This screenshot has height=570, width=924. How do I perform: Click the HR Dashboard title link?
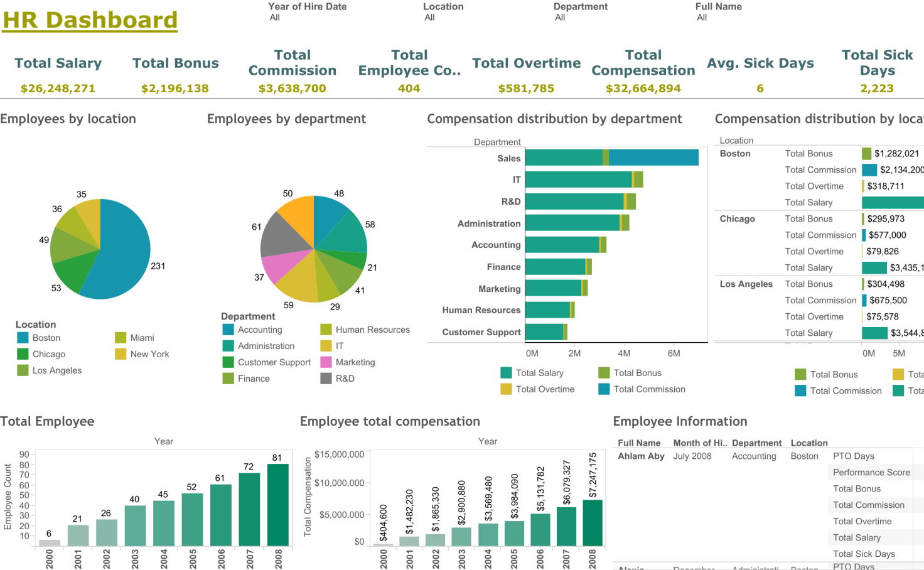90,20
